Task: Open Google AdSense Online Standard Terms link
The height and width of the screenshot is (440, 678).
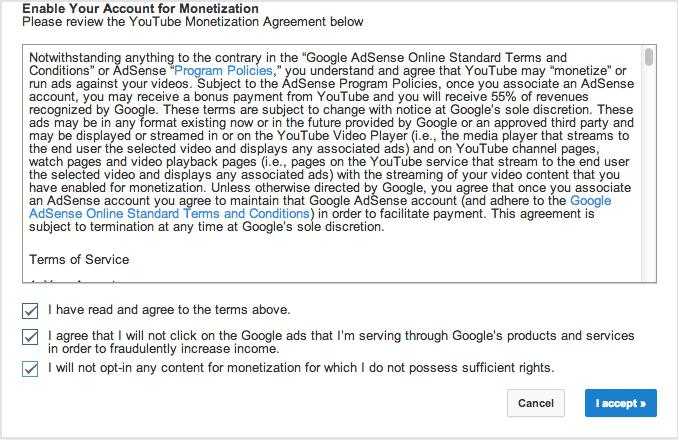Action: [x=169, y=214]
